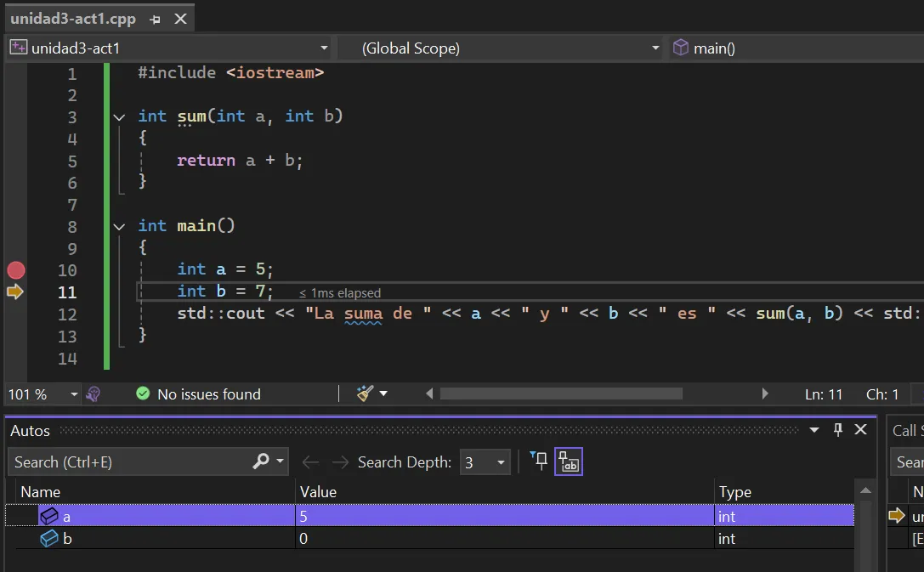Toggle the highlighted 'ab' display button in Autos
The image size is (924, 572).
tap(569, 462)
